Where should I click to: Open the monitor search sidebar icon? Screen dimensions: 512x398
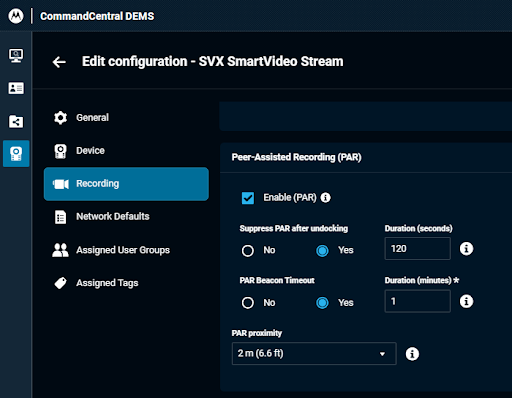(x=16, y=55)
